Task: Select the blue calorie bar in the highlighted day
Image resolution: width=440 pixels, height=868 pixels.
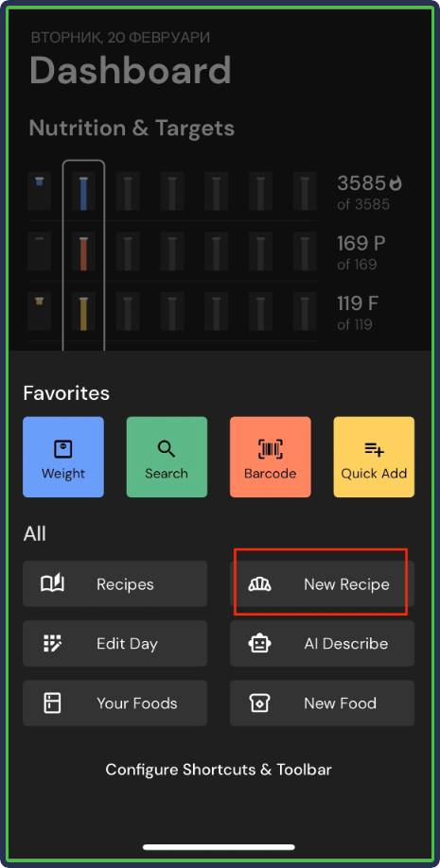Action: tap(83, 194)
